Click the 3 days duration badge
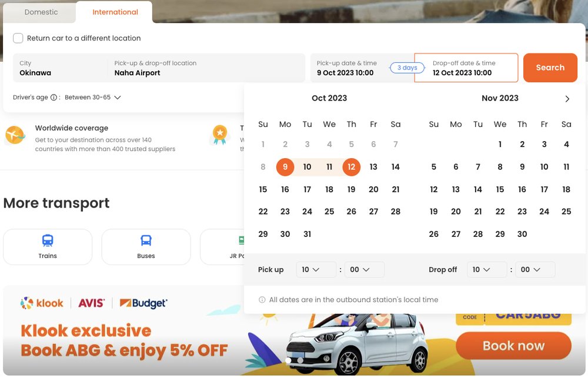This screenshot has width=588, height=378. [406, 68]
